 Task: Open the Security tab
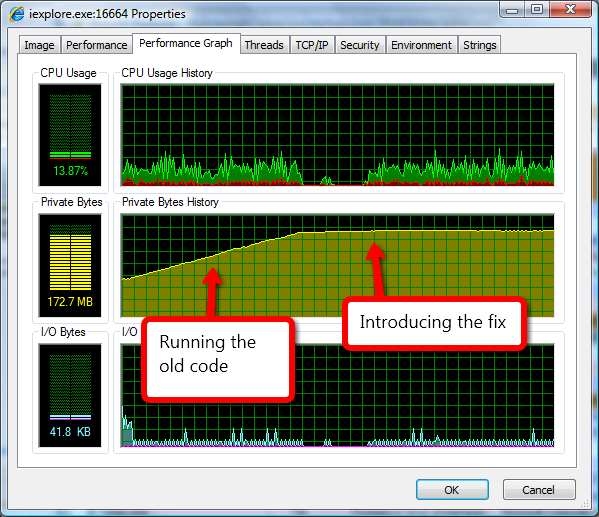pyautogui.click(x=360, y=45)
